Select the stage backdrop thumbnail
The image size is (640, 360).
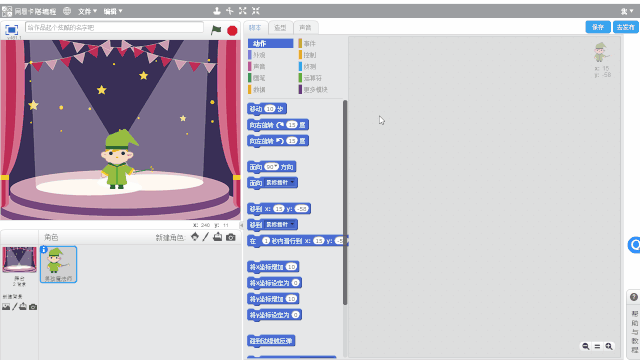pos(19,260)
